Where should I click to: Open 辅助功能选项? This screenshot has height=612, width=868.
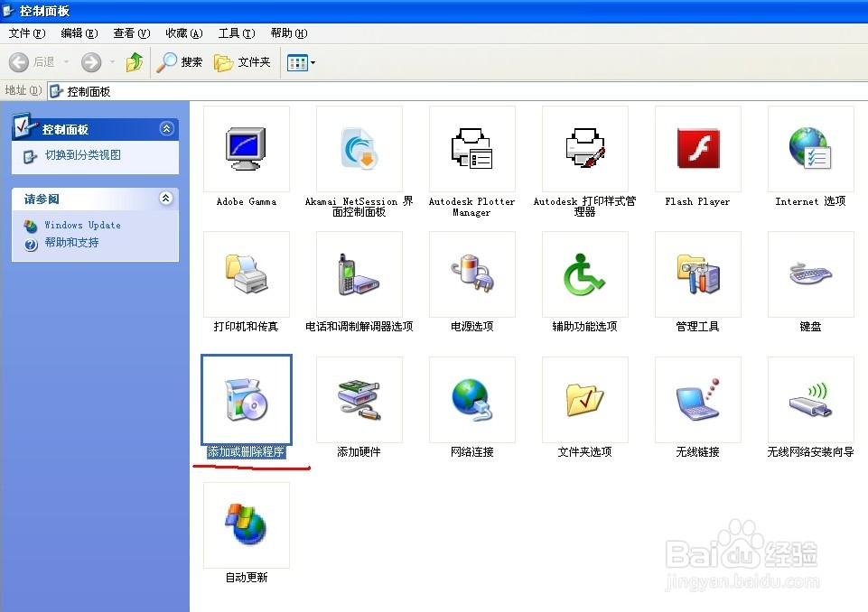click(x=583, y=274)
